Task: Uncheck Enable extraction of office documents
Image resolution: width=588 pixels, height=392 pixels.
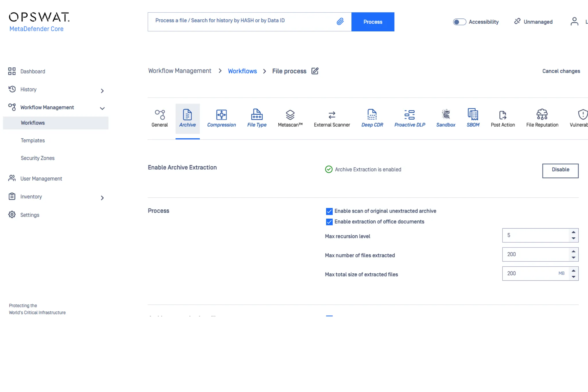Action: (x=329, y=222)
